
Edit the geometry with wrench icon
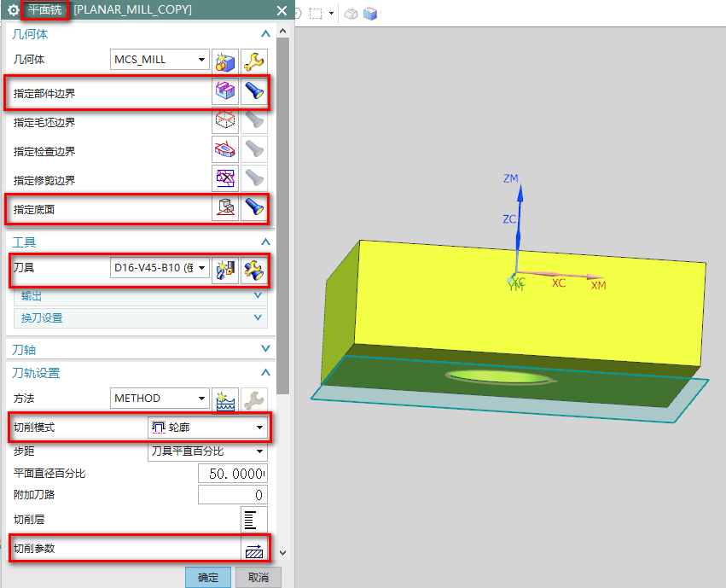tap(253, 61)
